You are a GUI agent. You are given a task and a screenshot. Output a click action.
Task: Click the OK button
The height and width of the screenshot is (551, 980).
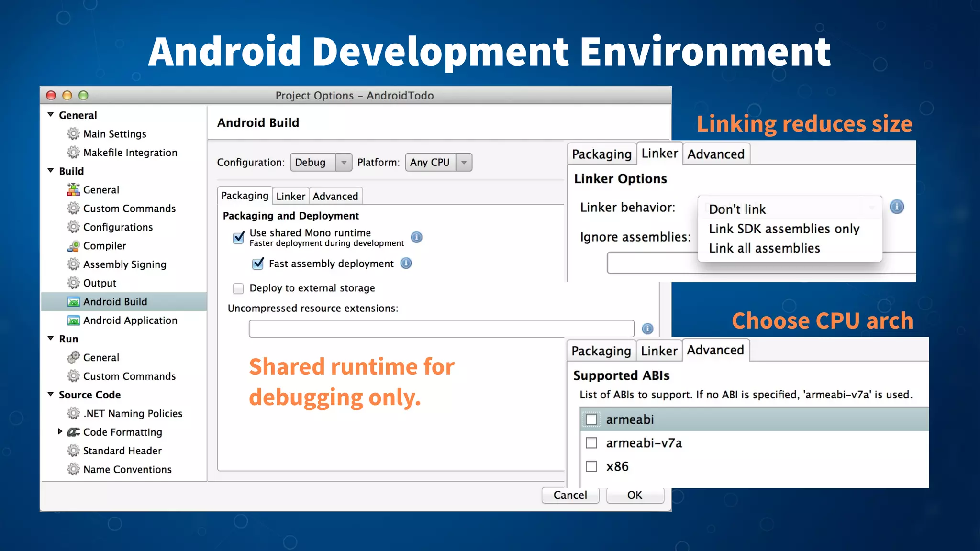[x=635, y=495]
